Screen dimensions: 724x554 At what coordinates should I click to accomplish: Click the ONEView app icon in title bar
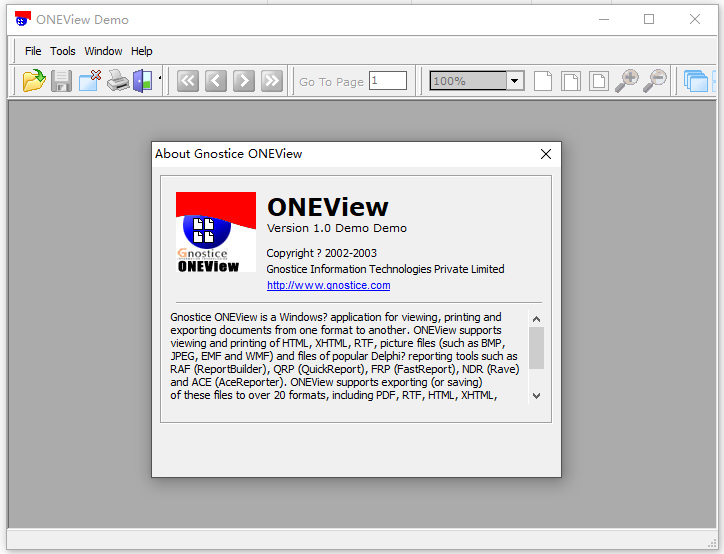(23, 19)
